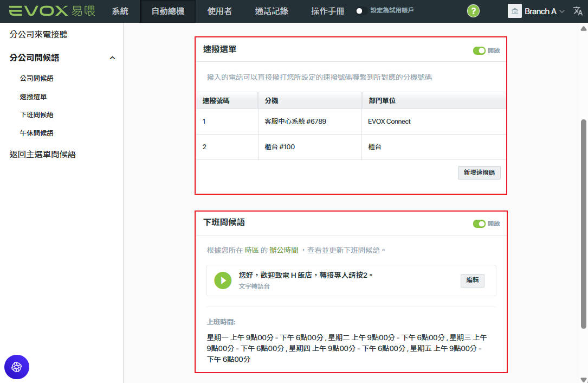The height and width of the screenshot is (383, 588).
Task: Click the 編輯 button for greeting
Action: pos(473,280)
